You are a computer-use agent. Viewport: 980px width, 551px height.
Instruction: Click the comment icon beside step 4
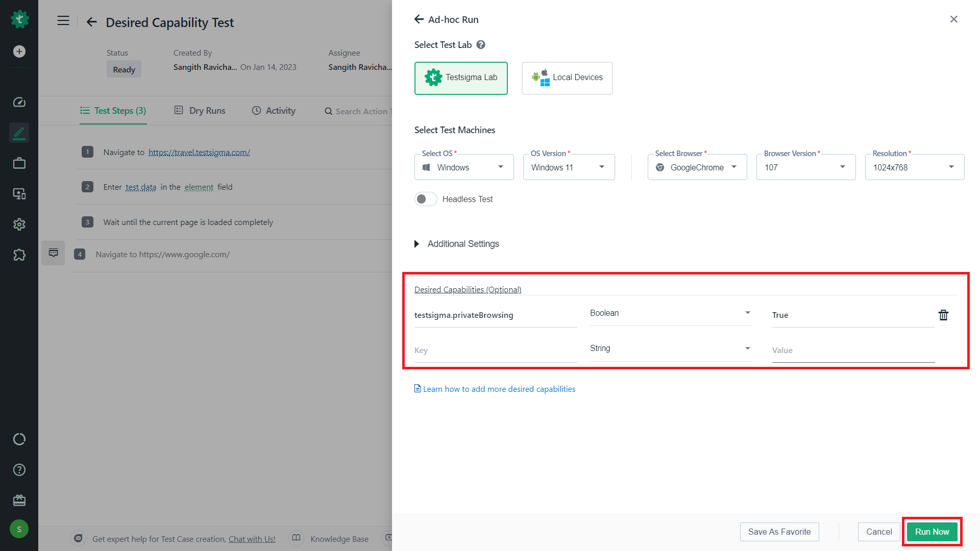(53, 253)
